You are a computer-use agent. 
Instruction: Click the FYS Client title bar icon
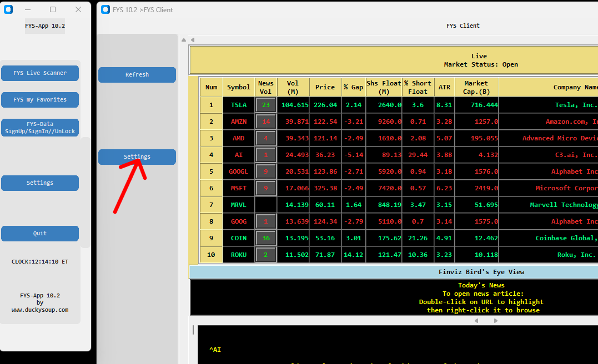click(105, 9)
